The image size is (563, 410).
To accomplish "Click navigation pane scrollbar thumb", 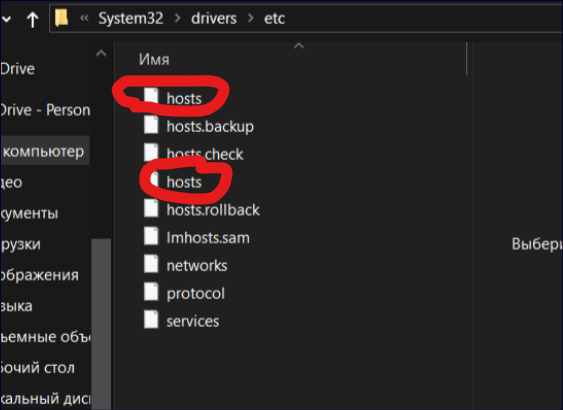I will tap(101, 324).
